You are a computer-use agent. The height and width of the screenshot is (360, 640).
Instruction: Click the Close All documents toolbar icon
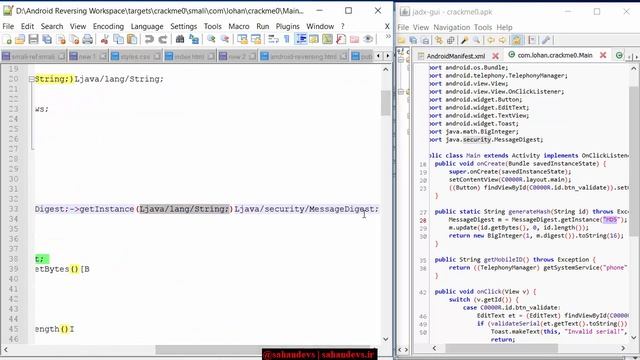(74, 39)
